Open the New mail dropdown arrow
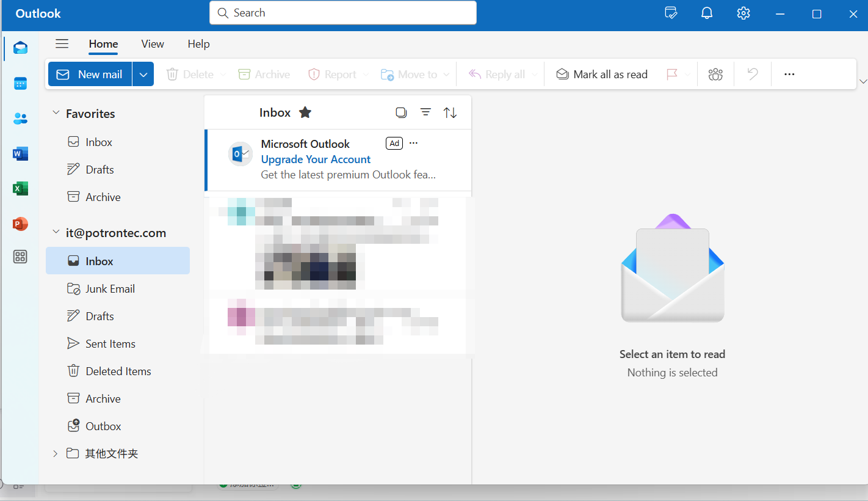868x501 pixels. click(x=143, y=75)
